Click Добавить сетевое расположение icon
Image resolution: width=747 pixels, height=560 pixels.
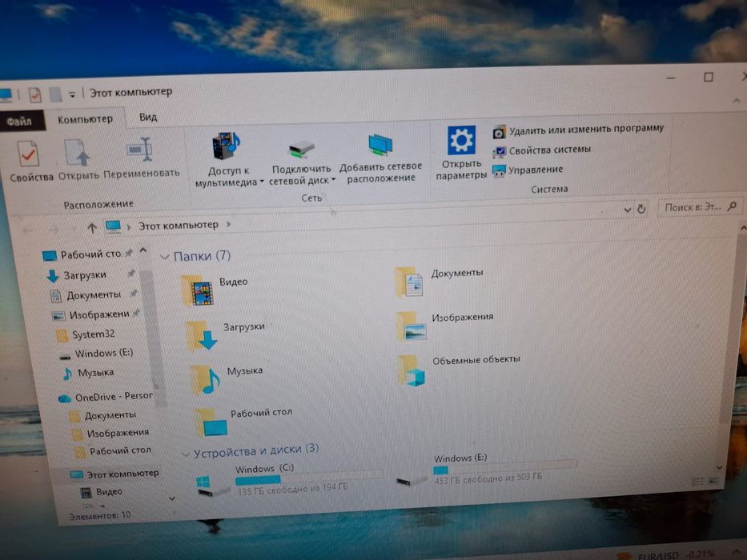pyautogui.click(x=380, y=145)
